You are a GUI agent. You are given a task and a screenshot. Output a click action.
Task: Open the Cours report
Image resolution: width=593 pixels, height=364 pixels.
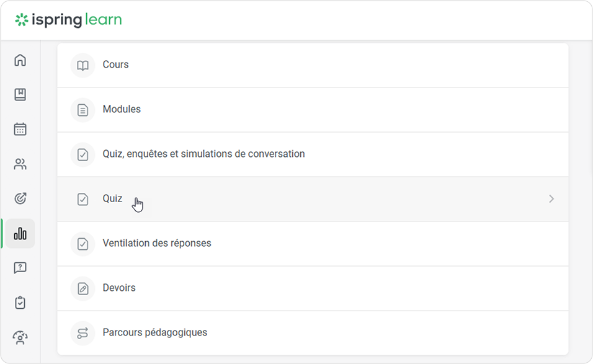tap(116, 64)
